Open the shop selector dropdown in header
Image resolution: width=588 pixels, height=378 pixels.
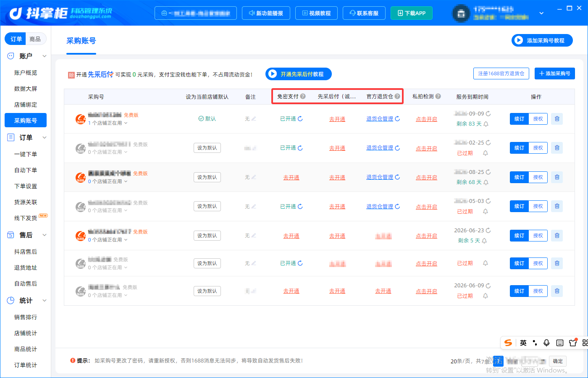click(x=196, y=13)
